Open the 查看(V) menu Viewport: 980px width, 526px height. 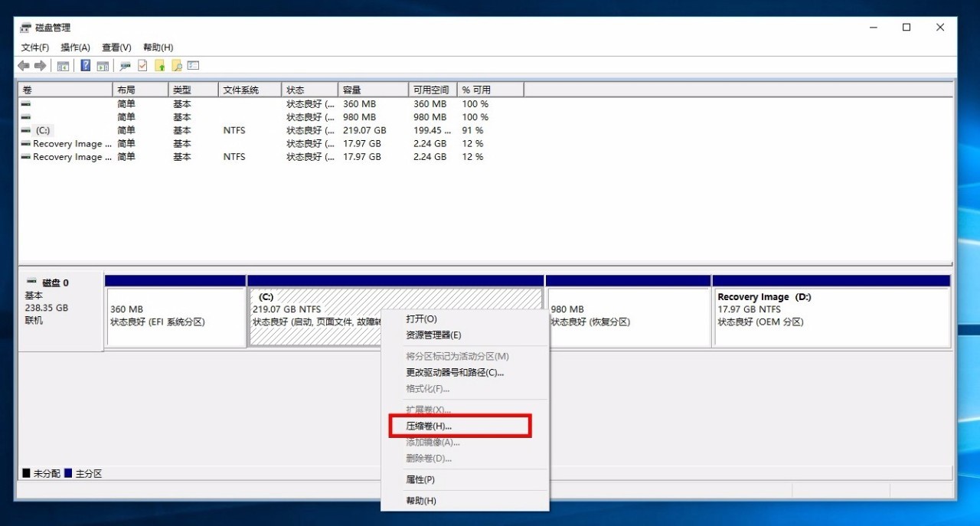(116, 47)
